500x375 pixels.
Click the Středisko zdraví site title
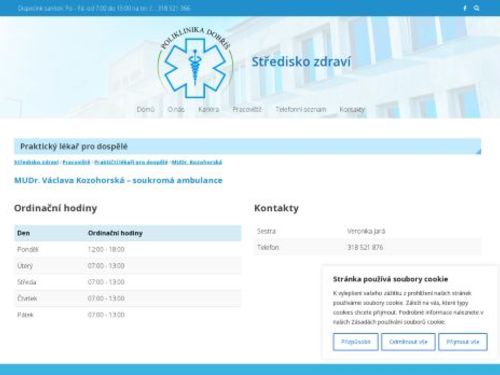point(301,62)
